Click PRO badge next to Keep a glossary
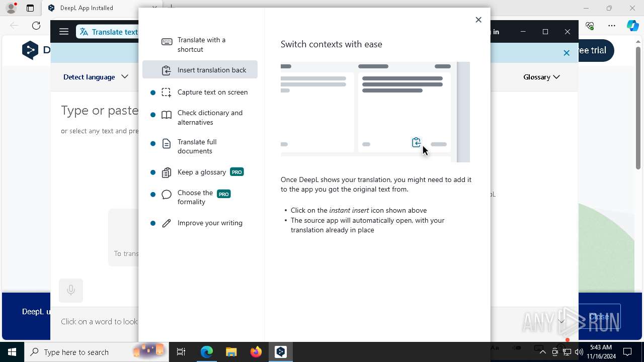The height and width of the screenshot is (362, 644). (x=237, y=172)
